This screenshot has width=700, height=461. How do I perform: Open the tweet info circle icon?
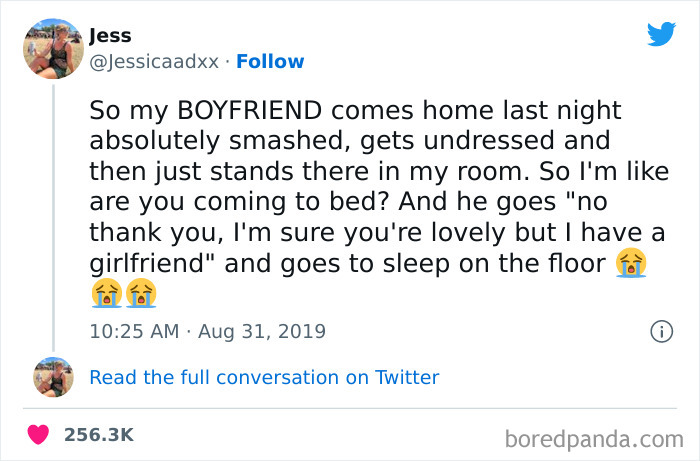660,331
